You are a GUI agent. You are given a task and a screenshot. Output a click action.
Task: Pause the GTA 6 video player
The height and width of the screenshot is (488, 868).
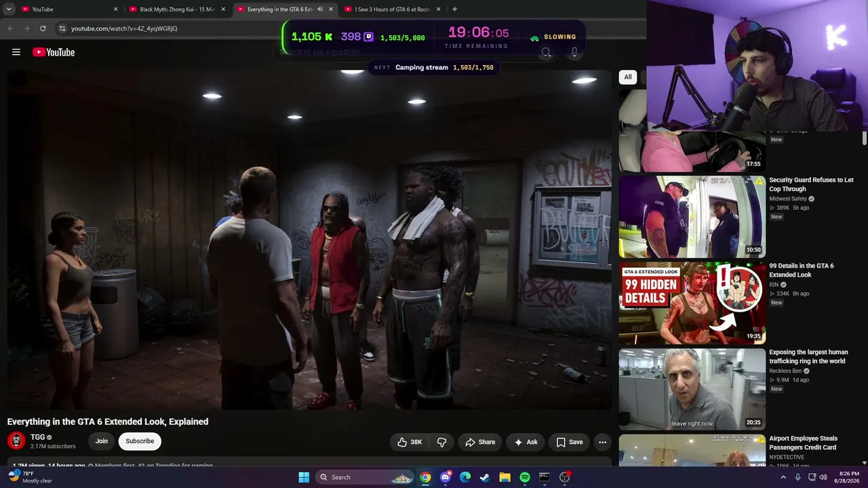click(x=309, y=240)
